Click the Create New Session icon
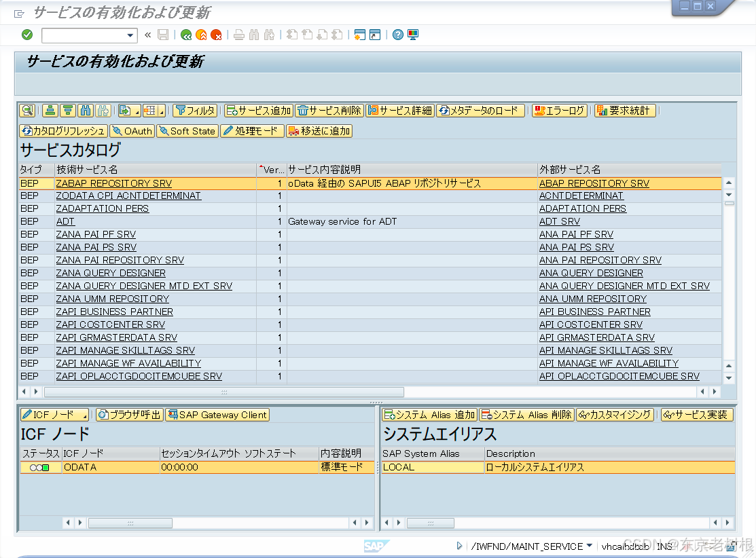Screen dimensions: 756x558 pyautogui.click(x=360, y=35)
